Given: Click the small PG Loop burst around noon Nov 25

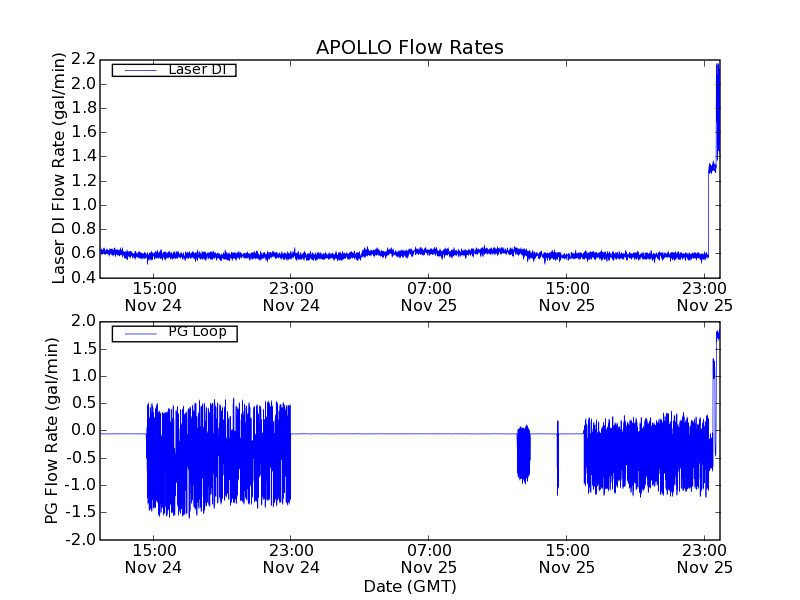Looking at the screenshot, I should (x=523, y=454).
